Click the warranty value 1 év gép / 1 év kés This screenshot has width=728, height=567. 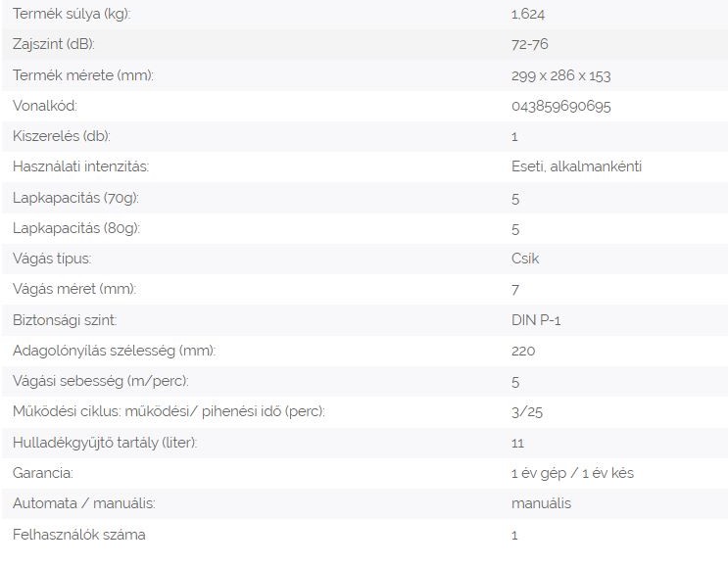572,473
